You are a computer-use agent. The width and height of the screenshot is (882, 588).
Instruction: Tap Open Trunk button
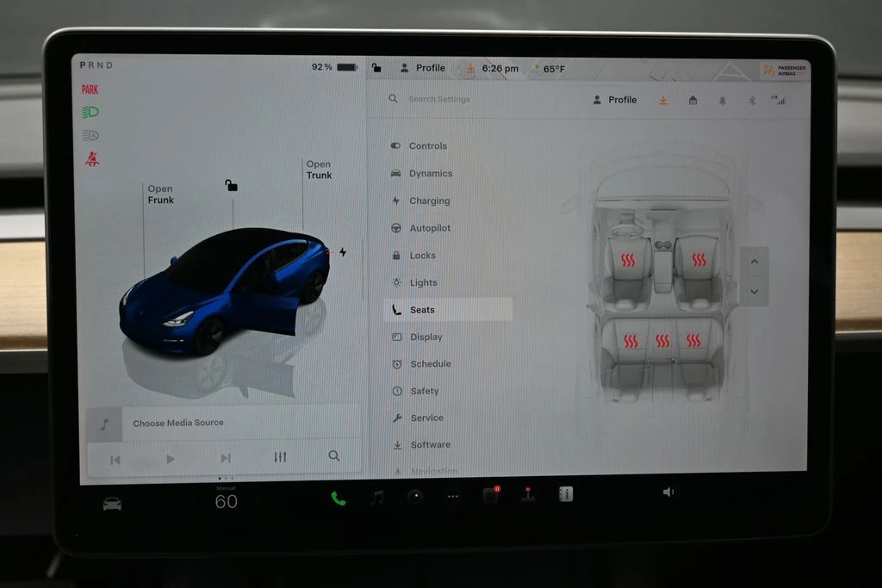(x=319, y=170)
